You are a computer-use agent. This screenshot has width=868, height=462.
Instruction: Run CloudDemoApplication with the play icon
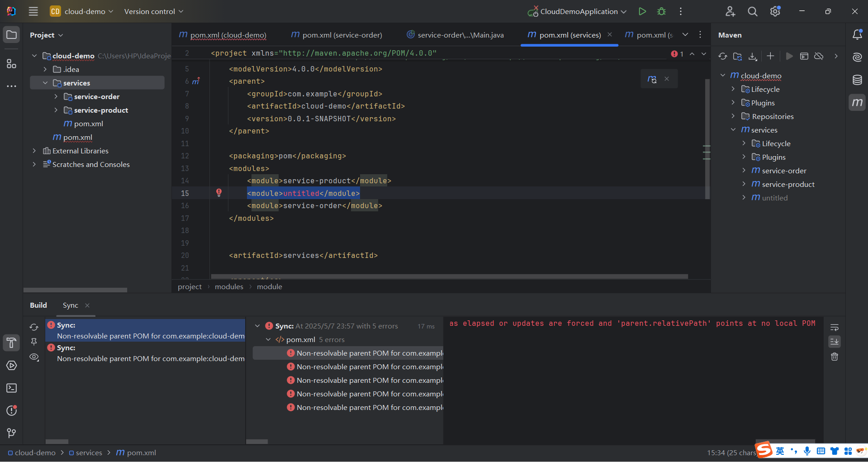pos(642,11)
